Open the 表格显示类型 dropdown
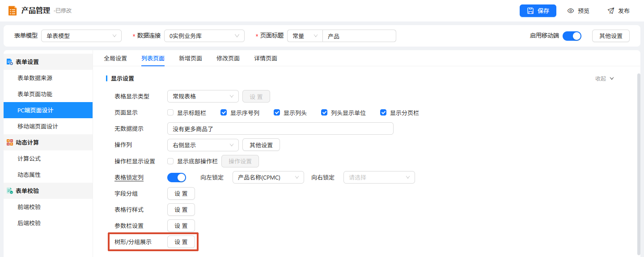 203,96
